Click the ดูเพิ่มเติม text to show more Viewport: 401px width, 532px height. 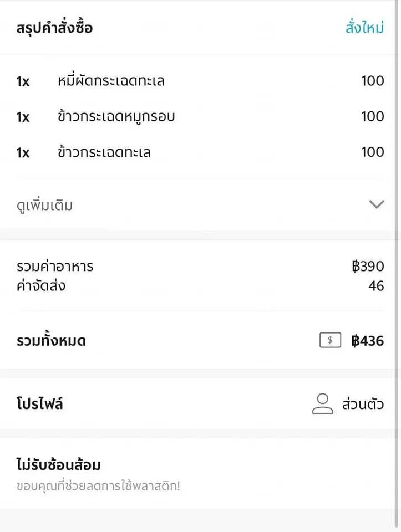pos(45,206)
